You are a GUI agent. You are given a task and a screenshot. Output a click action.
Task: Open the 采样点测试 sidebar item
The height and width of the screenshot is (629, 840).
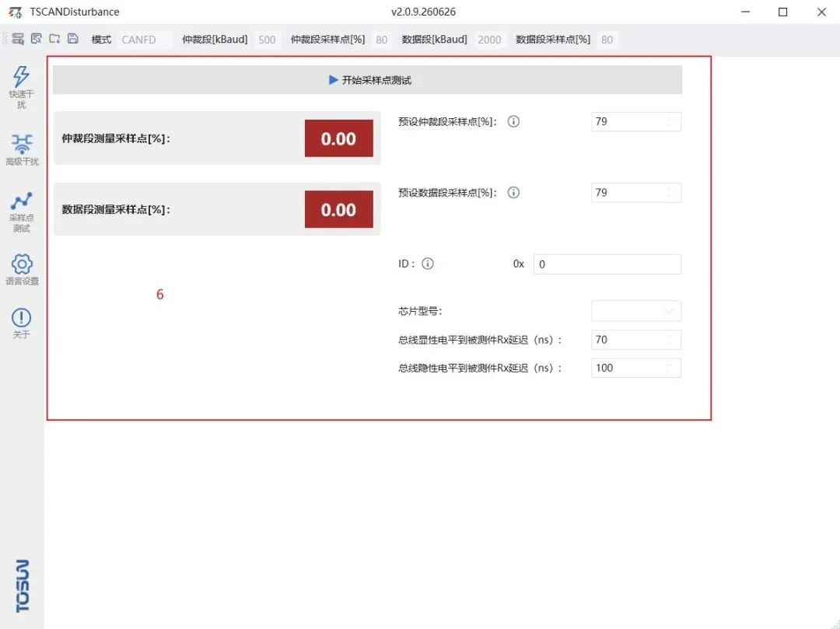pyautogui.click(x=22, y=212)
